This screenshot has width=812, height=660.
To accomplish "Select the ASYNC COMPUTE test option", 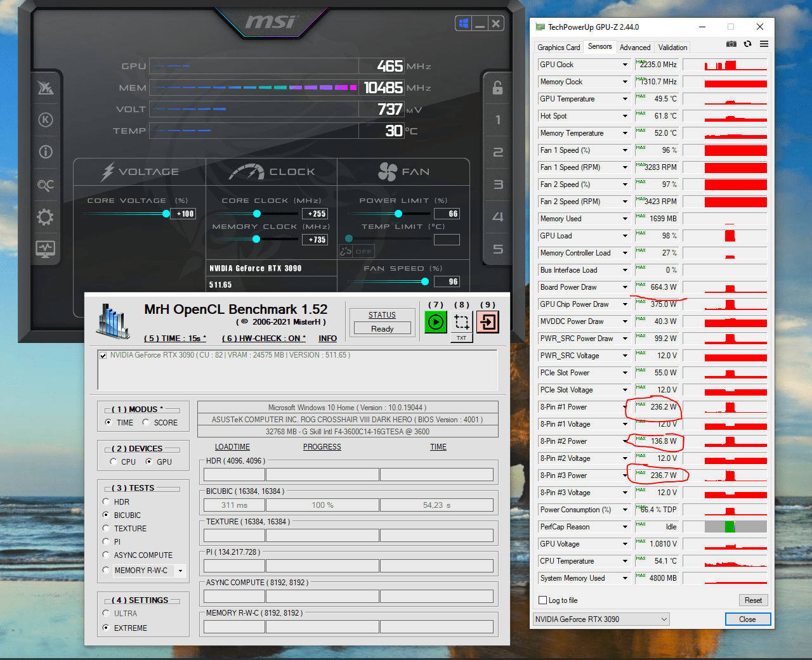I will point(106,555).
